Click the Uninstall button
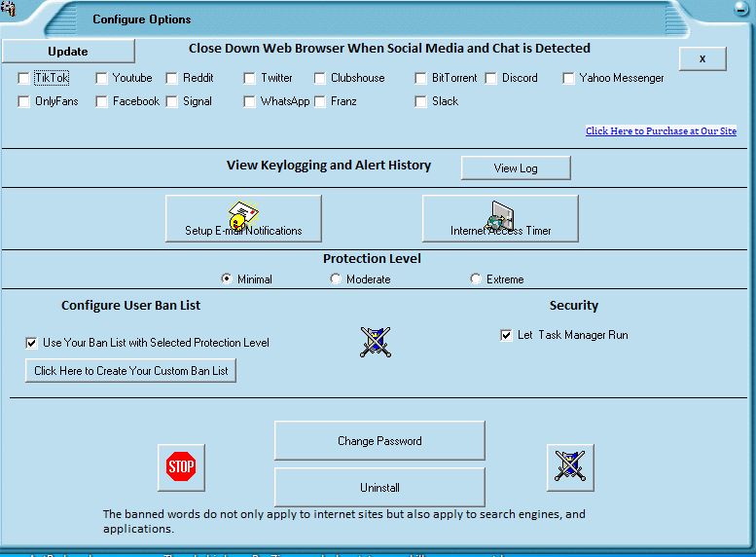The height and width of the screenshot is (557, 756). (x=379, y=488)
